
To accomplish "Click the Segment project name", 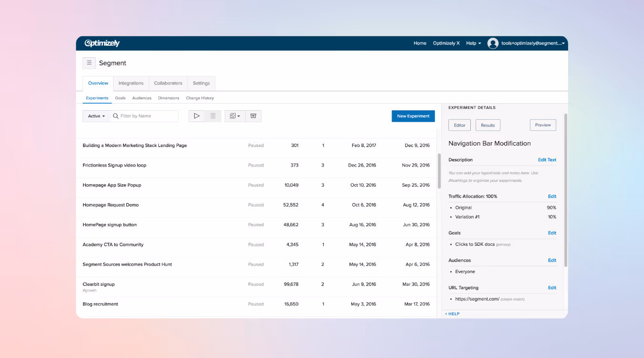I will pos(113,63).
